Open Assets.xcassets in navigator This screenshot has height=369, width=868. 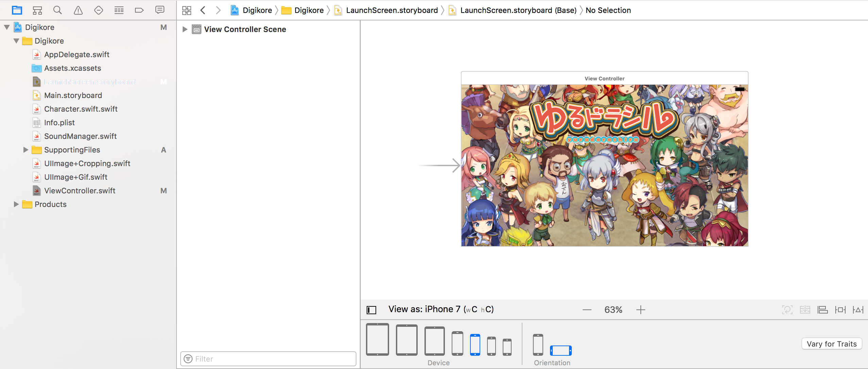click(x=73, y=68)
